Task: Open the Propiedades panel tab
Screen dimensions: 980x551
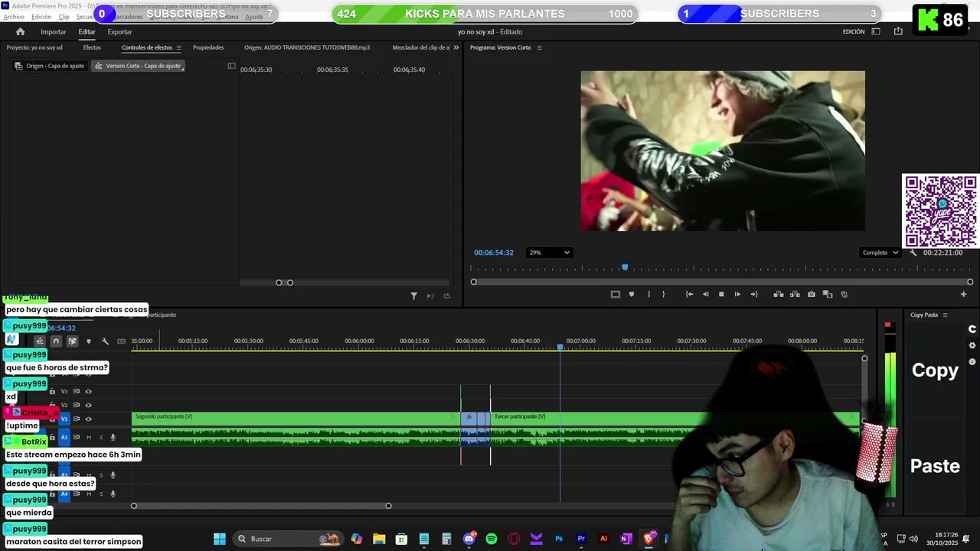Action: pos(208,47)
